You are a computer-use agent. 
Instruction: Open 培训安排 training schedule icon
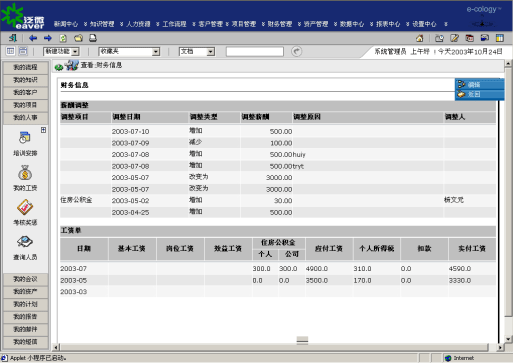coord(25,137)
